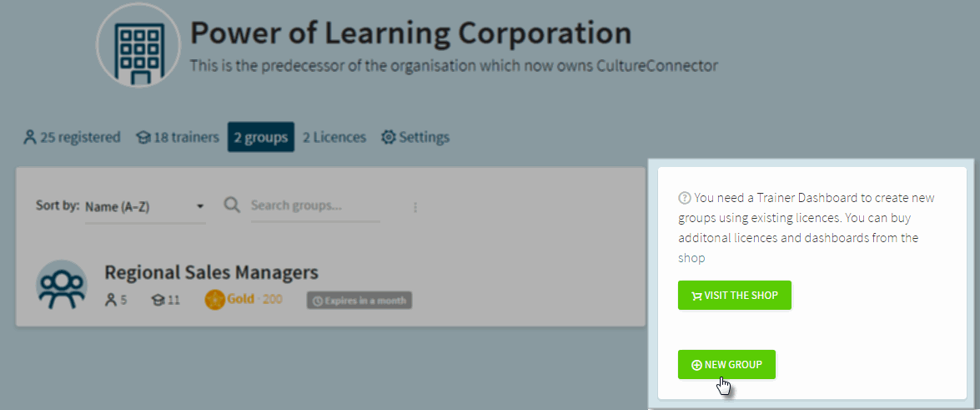Go to the 2 Licences tab
This screenshot has width=980, height=410.
[334, 137]
